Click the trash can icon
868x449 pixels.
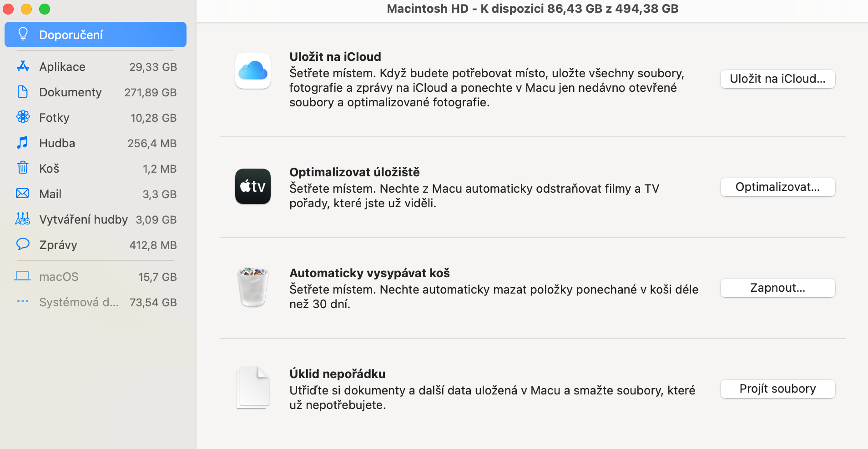pos(253,287)
